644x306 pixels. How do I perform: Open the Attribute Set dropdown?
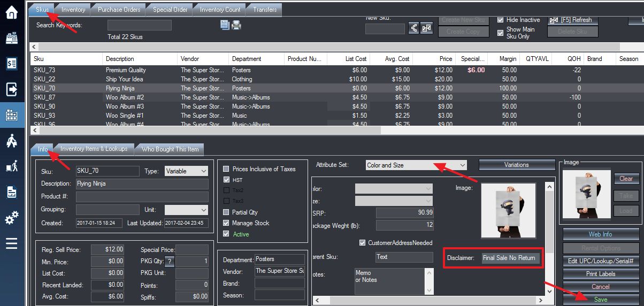417,165
